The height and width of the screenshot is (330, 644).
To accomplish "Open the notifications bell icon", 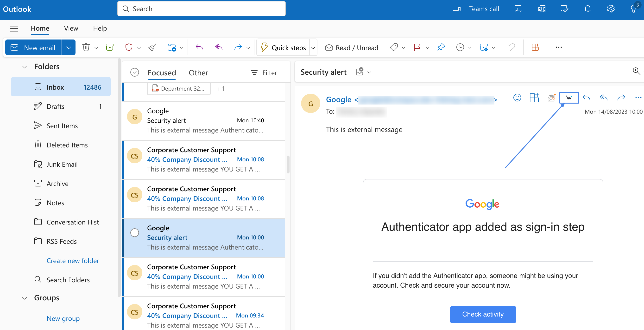I will coord(587,8).
